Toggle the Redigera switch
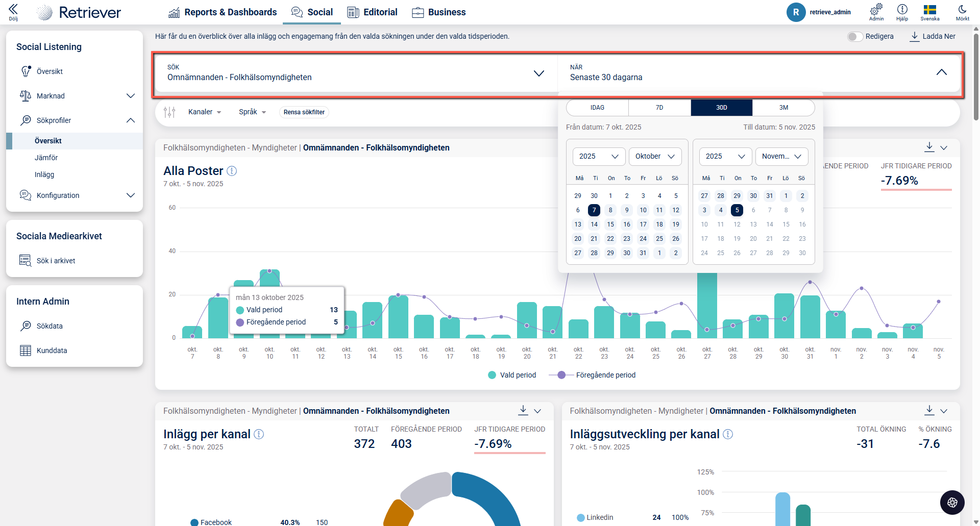Viewport: 980px width, 526px height. (x=855, y=37)
